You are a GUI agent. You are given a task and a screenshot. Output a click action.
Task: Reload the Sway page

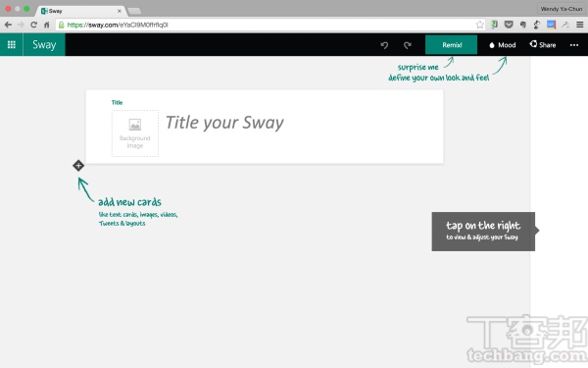pos(33,25)
